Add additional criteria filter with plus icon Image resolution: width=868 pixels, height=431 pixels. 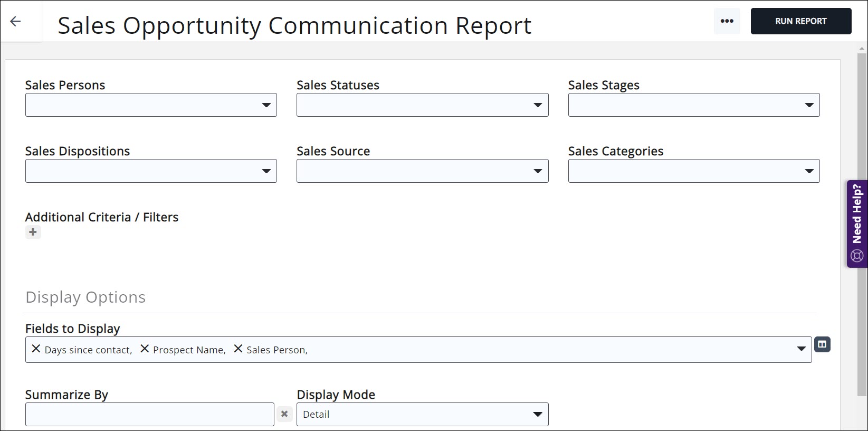click(x=33, y=232)
